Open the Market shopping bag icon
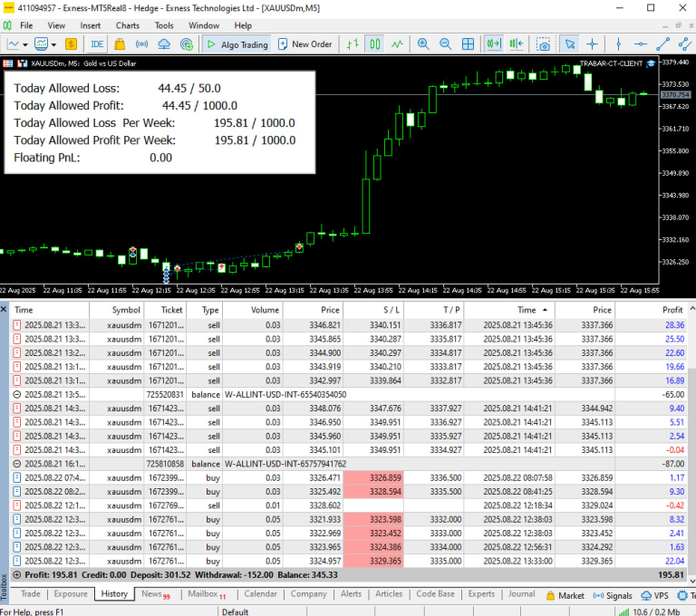The height and width of the screenshot is (616, 696). coord(120,44)
